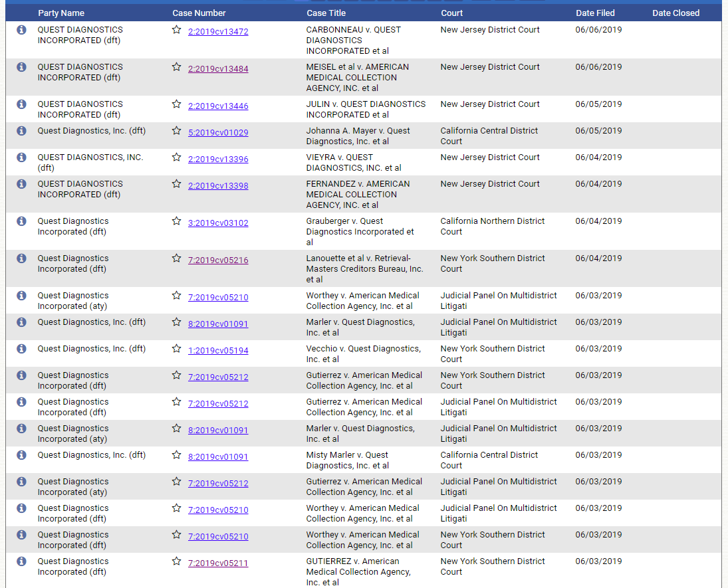Star case 1:2019cv05194 as favorite
This screenshot has width=728, height=588.
coord(176,349)
